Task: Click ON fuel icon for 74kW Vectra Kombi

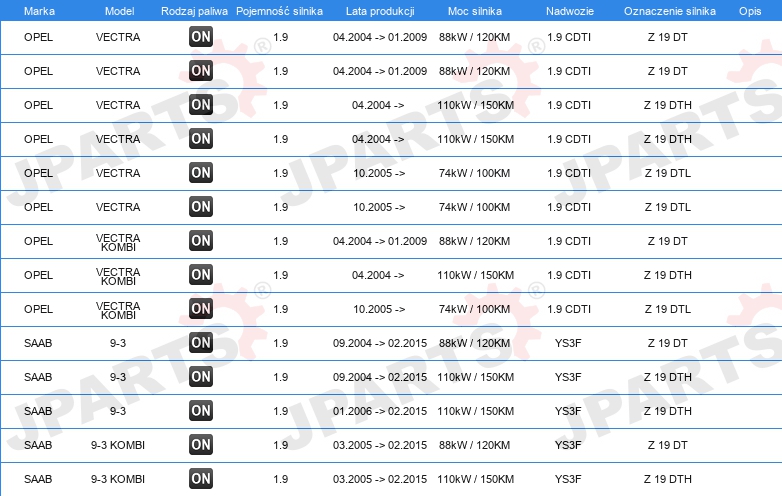Action: pyautogui.click(x=201, y=309)
